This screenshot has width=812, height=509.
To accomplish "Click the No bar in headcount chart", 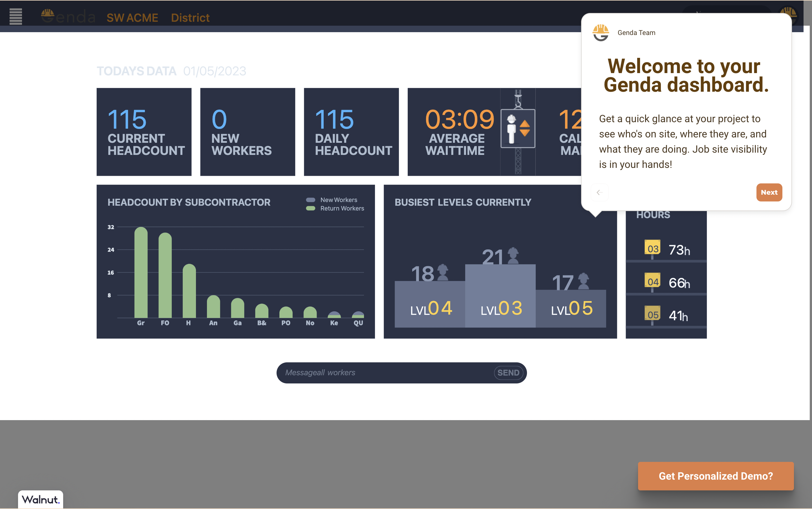I will (310, 312).
